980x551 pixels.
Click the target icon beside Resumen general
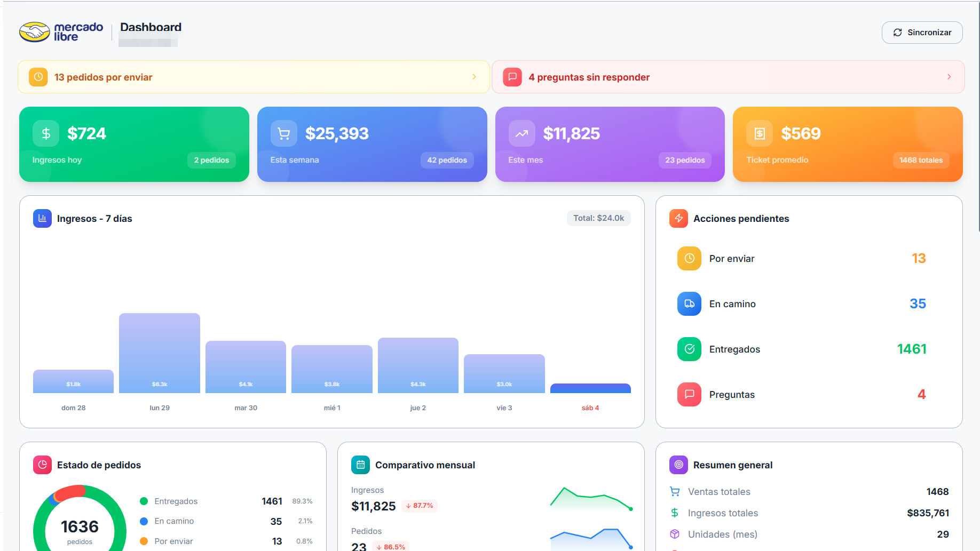coord(678,465)
